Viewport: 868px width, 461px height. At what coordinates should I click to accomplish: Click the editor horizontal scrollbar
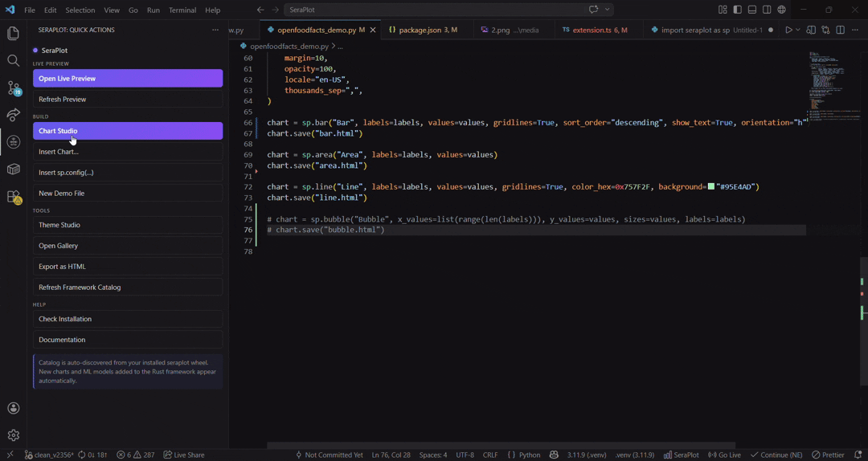point(501,446)
